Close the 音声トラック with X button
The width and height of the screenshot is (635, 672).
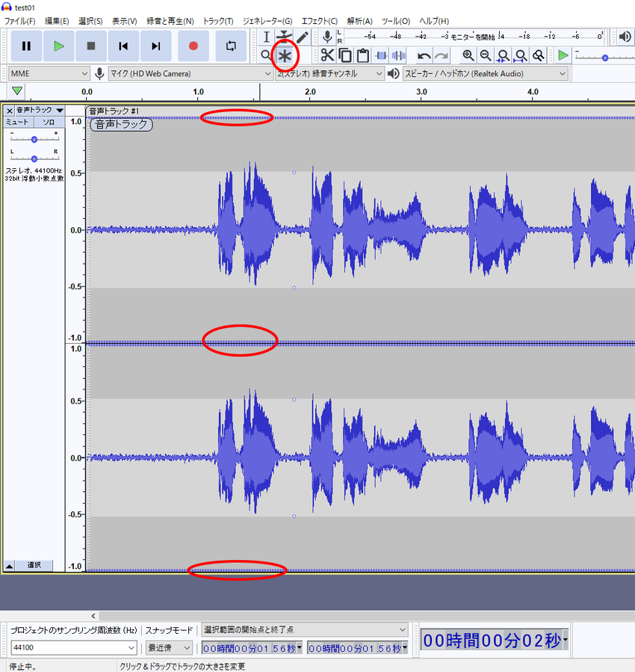pyautogui.click(x=10, y=111)
